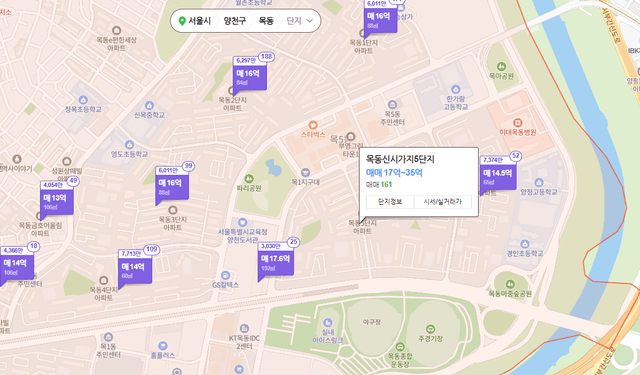Select the 매 13억 106㎡ price marker
640x375 pixels.
57,201
